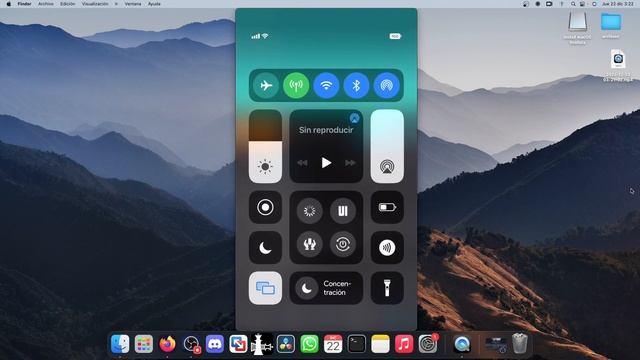The height and width of the screenshot is (360, 640).
Task: Start screen recording
Action: pos(265,207)
